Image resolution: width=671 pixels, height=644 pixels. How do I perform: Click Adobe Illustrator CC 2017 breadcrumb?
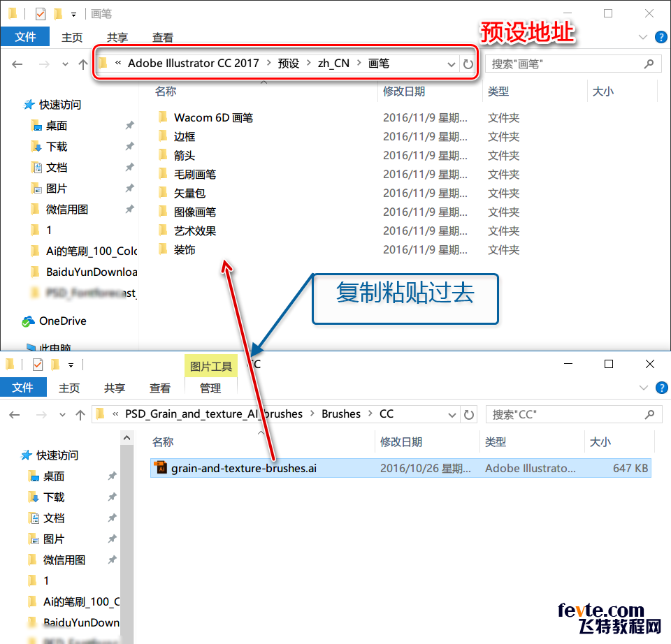pyautogui.click(x=194, y=64)
